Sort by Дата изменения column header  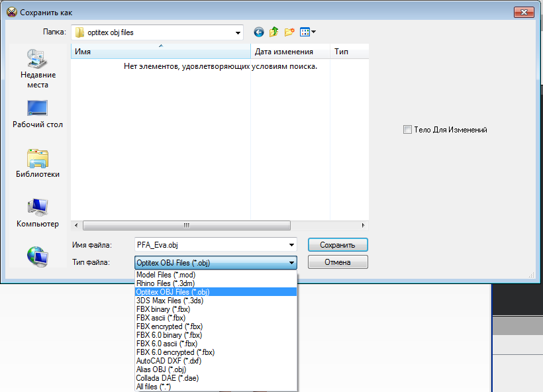[x=290, y=52]
